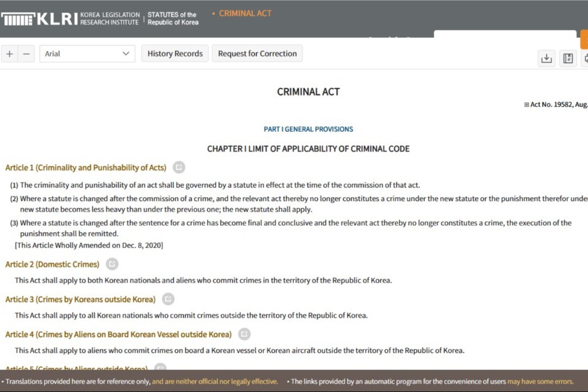Viewport: 588px width, 392px height.
Task: Open History Records
Action: tap(175, 54)
